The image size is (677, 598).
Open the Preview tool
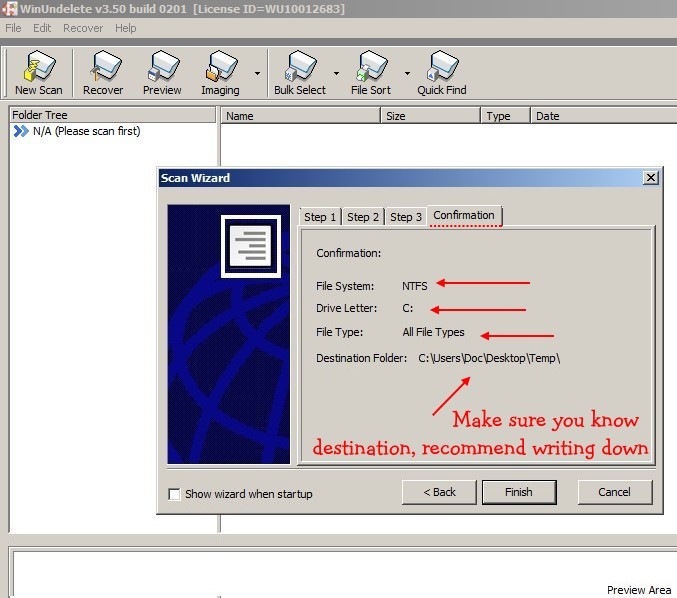tap(162, 68)
